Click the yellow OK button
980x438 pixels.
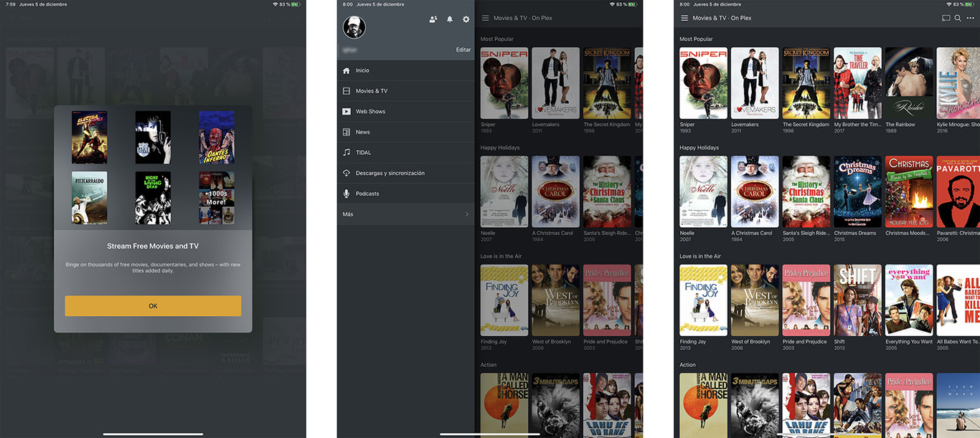click(x=153, y=306)
